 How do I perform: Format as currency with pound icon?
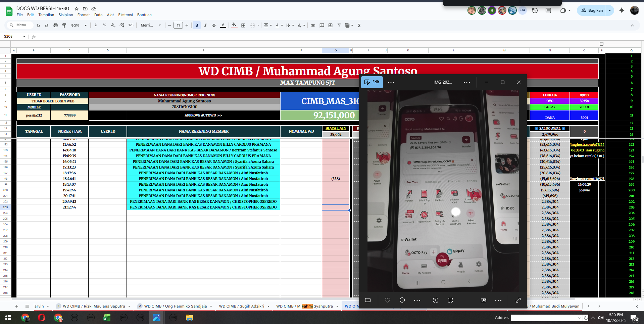point(96,25)
